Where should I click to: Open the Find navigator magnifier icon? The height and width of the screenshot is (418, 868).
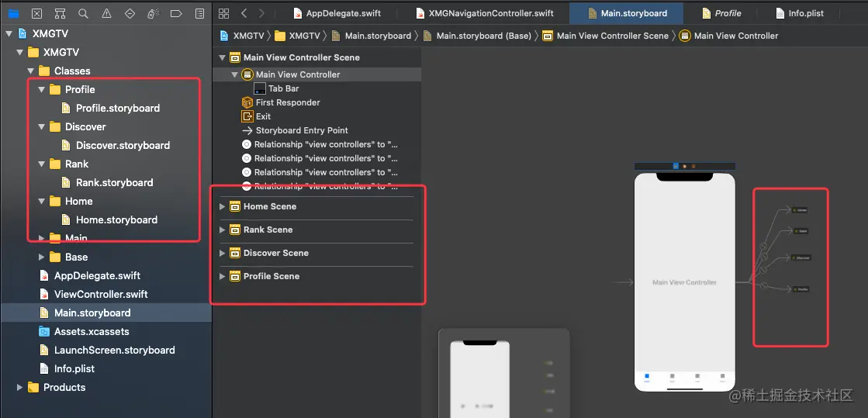tap(83, 13)
